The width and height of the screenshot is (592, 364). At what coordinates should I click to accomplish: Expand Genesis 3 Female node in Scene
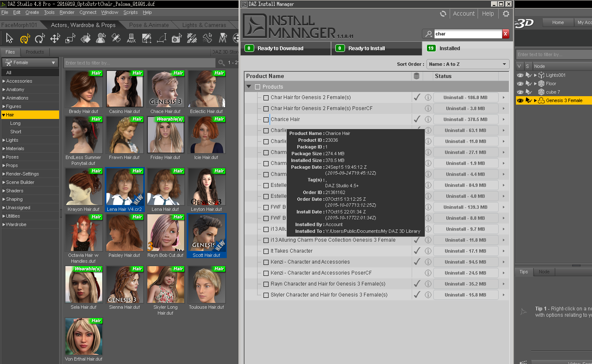[535, 100]
